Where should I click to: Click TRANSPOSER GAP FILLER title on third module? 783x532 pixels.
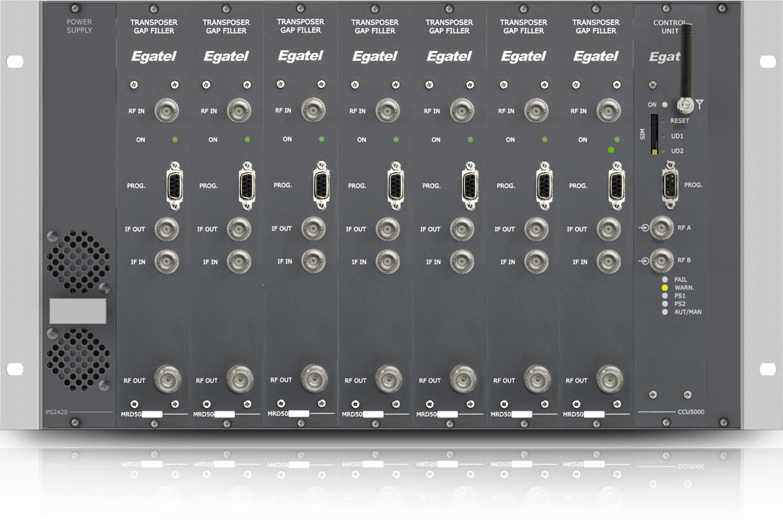pos(301,26)
